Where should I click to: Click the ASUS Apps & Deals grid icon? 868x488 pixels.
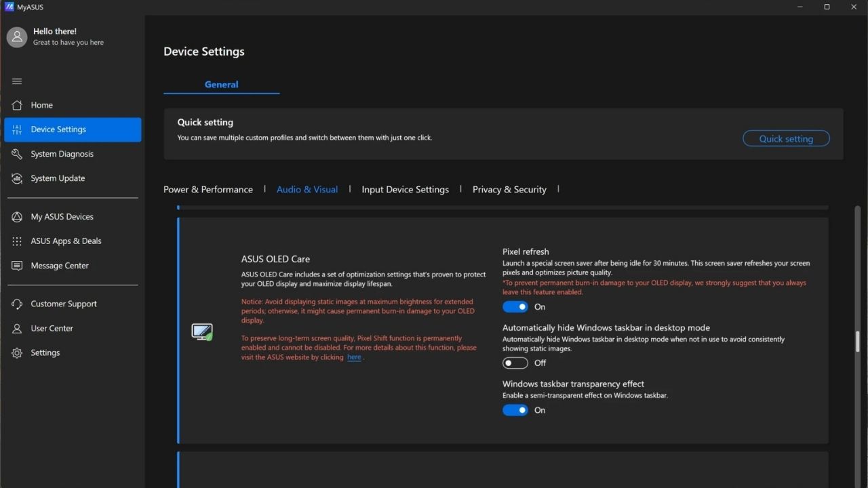click(17, 241)
